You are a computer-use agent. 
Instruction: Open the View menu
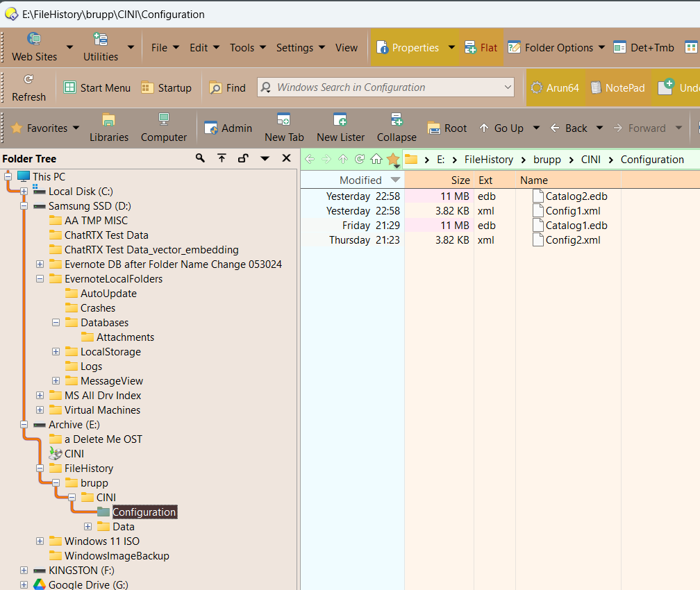click(x=347, y=48)
